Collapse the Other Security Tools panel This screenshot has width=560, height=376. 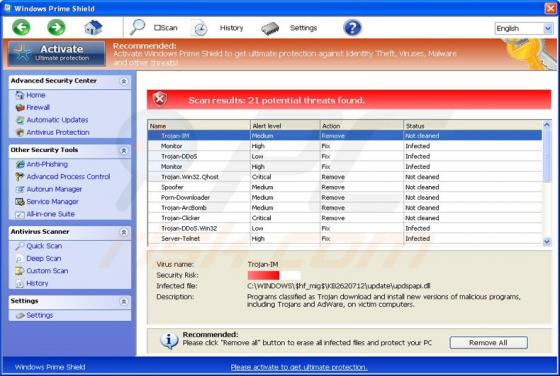pyautogui.click(x=124, y=150)
